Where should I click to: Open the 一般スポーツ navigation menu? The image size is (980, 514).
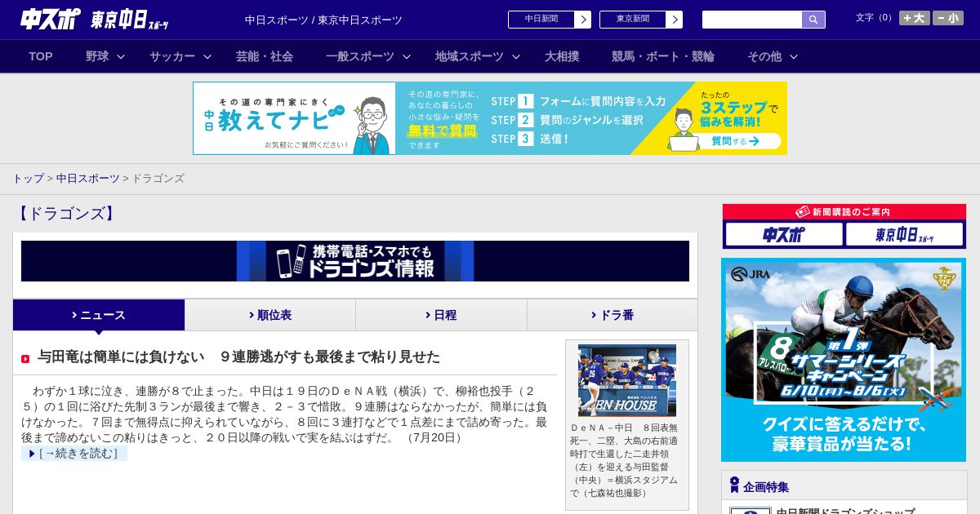[360, 56]
